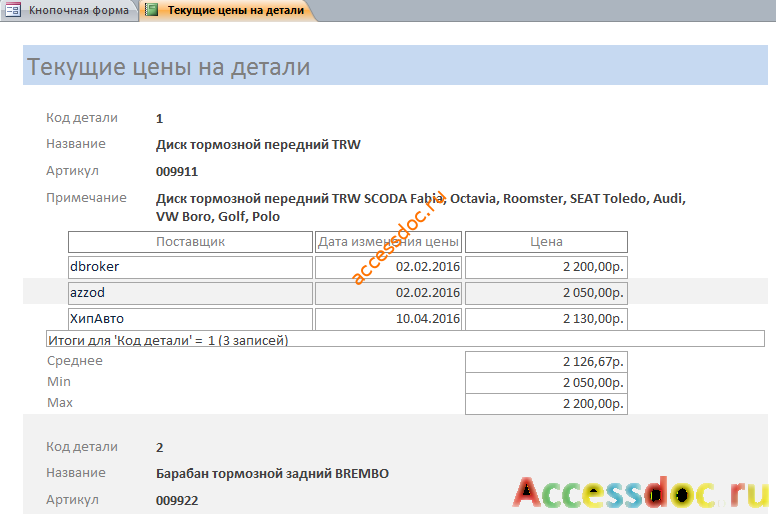Click the note text mentioning SCODA Fabia
The height and width of the screenshot is (514, 776).
click(x=421, y=207)
